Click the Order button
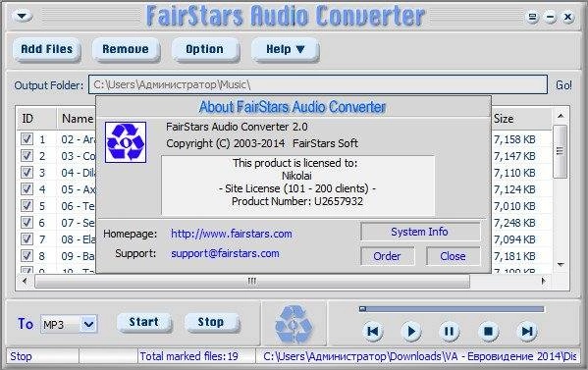 (388, 256)
